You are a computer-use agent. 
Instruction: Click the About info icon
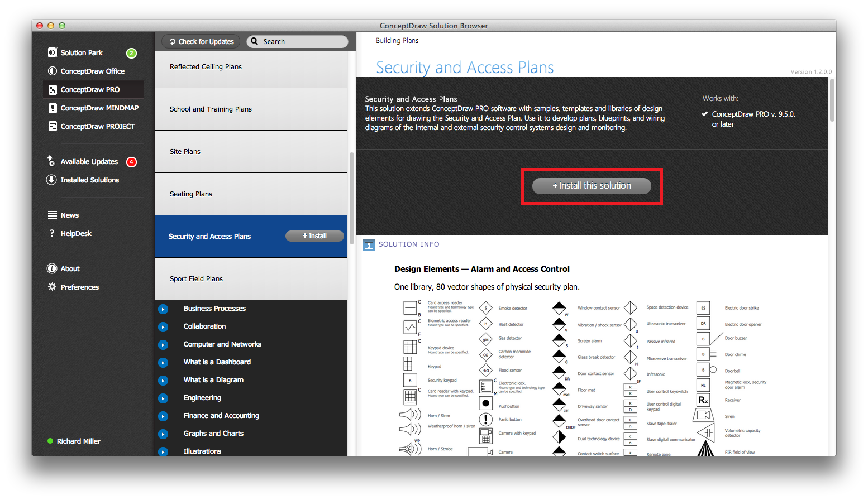point(52,268)
